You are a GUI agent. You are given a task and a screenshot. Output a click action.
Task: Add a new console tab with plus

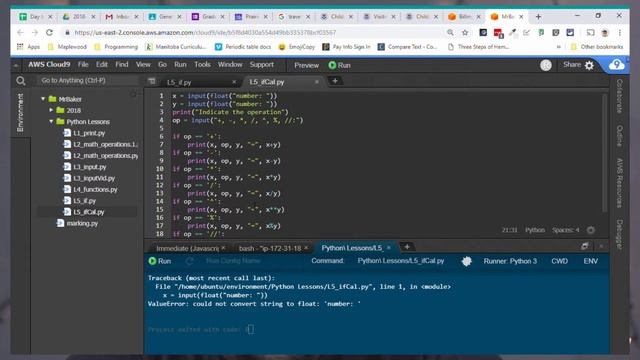tap(407, 247)
